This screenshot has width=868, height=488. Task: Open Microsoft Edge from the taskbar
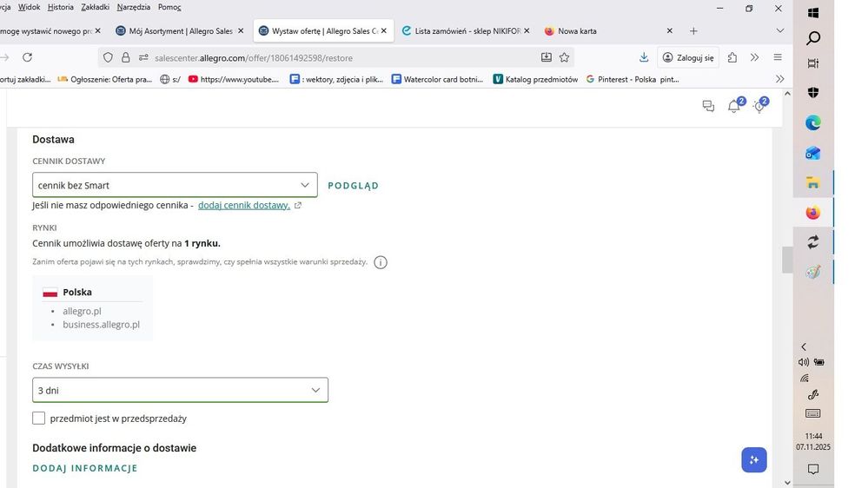[x=813, y=122]
